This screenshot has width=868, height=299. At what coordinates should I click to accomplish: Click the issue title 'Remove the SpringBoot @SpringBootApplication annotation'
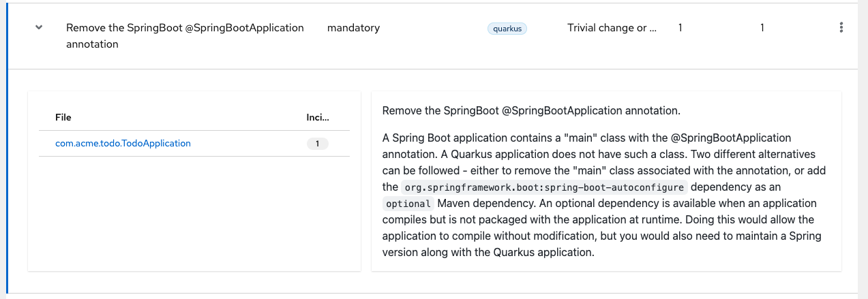185,36
